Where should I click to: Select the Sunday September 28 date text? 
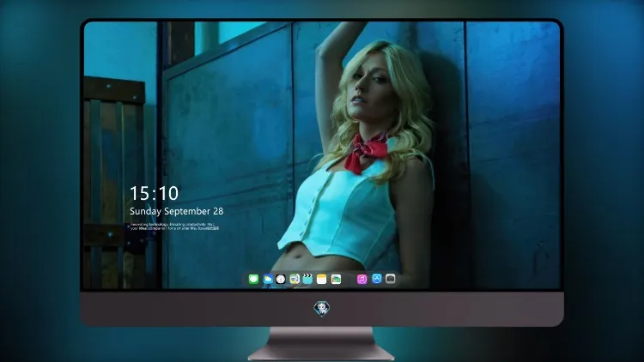(x=177, y=211)
